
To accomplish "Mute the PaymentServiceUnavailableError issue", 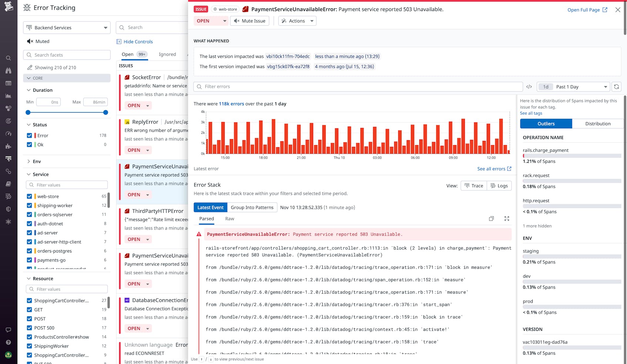I will point(250,21).
